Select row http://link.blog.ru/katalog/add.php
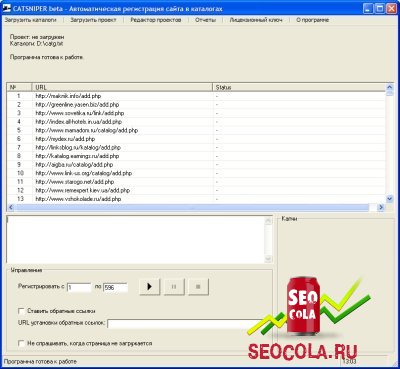 pos(196,147)
